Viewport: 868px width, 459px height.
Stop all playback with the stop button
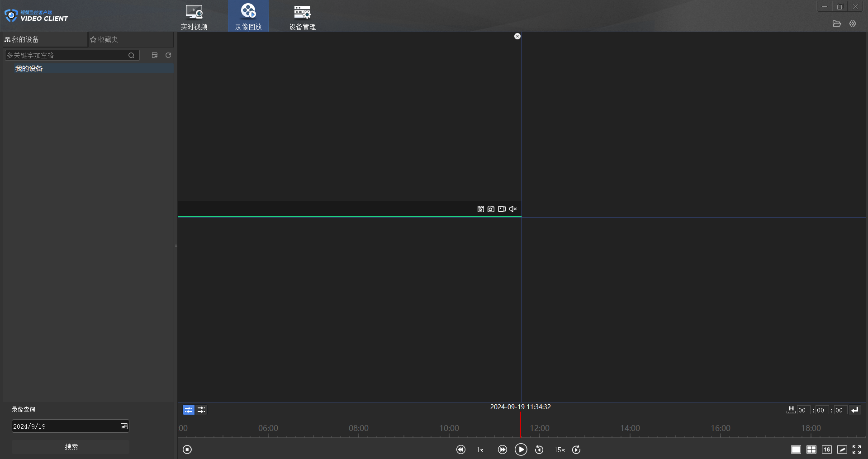[x=187, y=450]
